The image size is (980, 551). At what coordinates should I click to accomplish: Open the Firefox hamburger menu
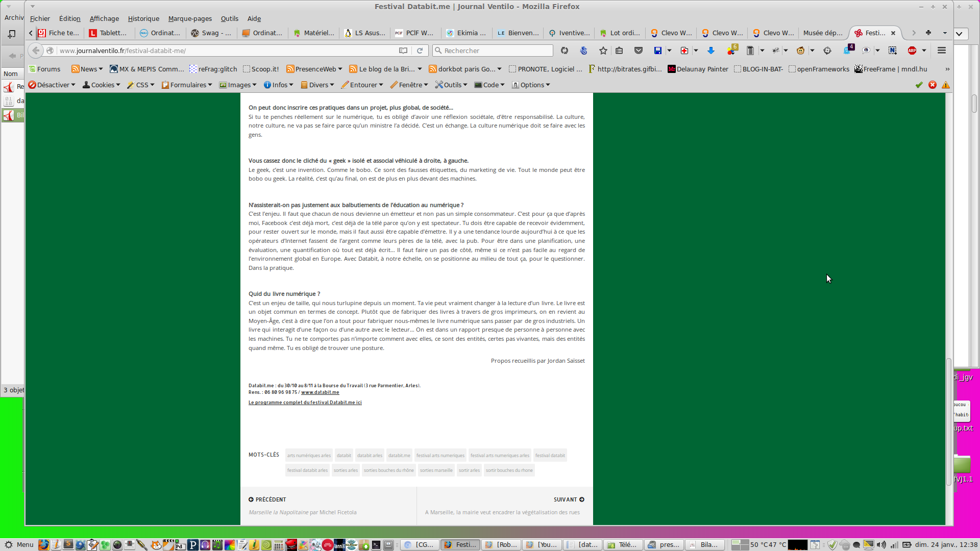coord(942,51)
